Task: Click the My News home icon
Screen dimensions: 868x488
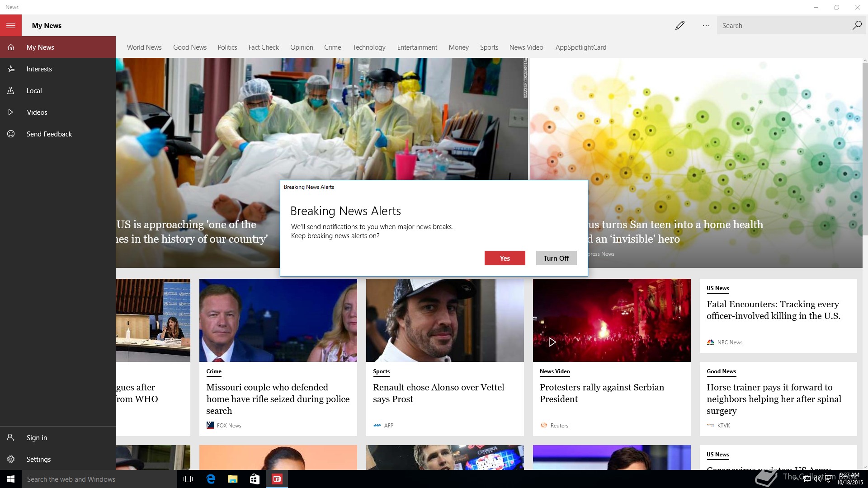Action: (11, 47)
